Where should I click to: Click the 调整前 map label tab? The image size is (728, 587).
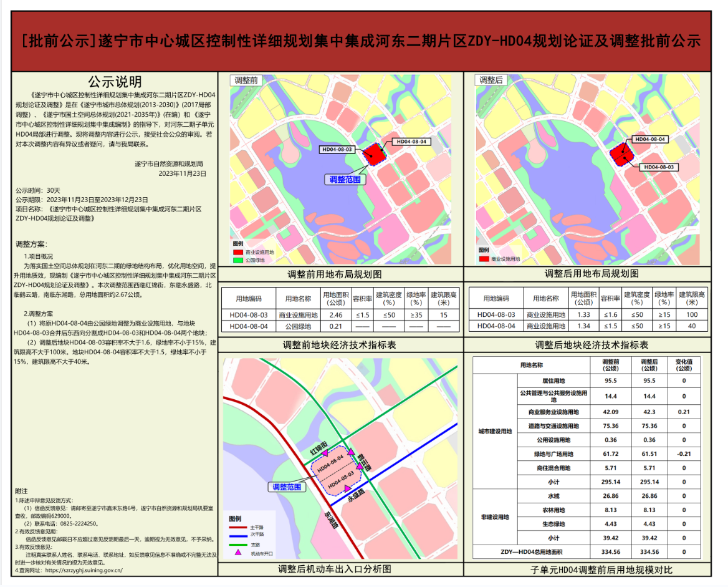pos(246,80)
